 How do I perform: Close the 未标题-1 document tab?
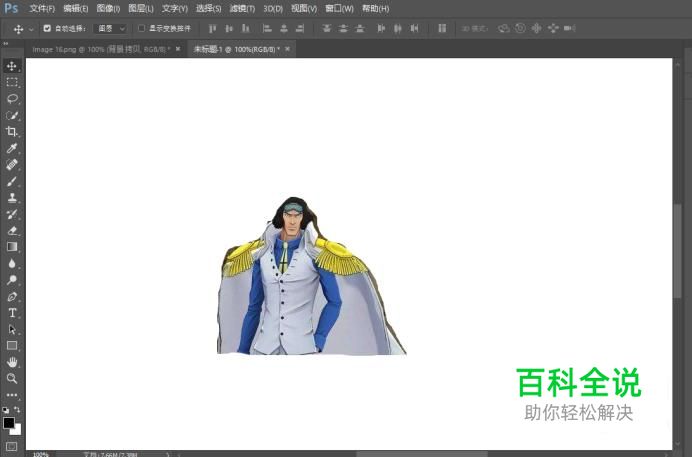287,49
